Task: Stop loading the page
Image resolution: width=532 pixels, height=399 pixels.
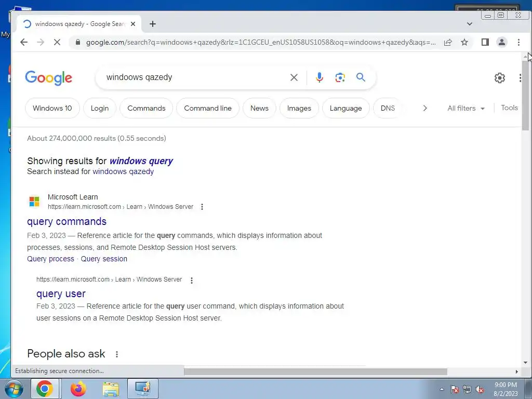Action: [x=57, y=42]
